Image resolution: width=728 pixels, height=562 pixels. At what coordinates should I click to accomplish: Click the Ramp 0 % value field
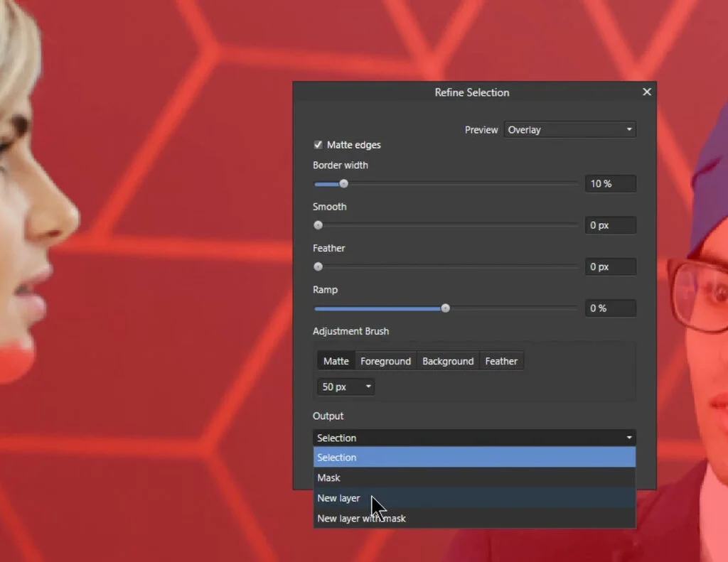click(610, 308)
